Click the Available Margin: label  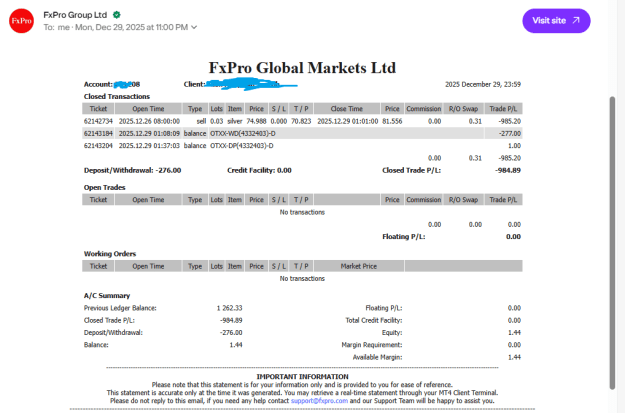tap(377, 357)
